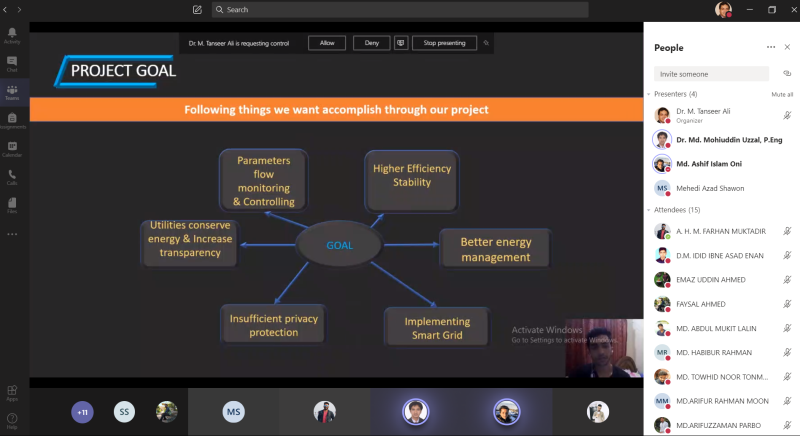Screen dimensions: 800x436
Task: Copy meeting join link icon
Action: tap(787, 73)
